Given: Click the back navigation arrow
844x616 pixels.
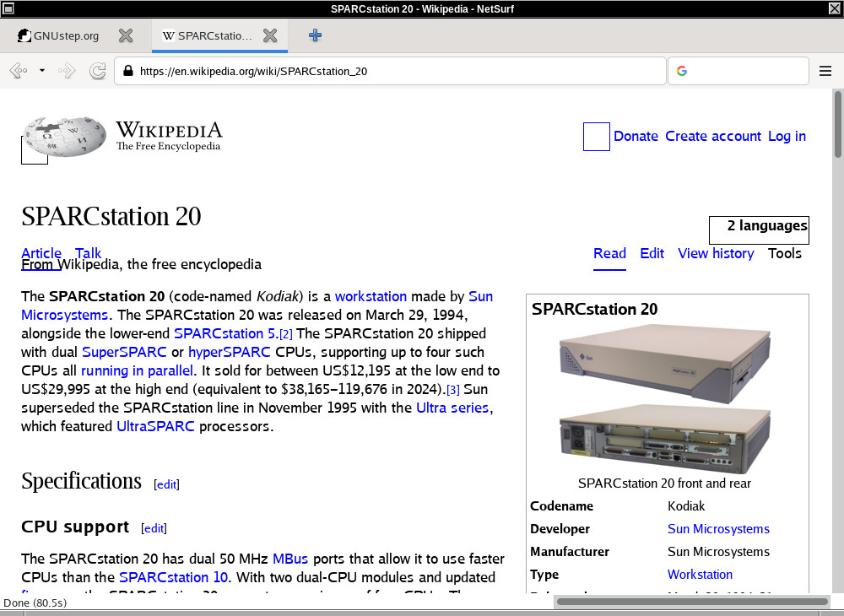Looking at the screenshot, I should point(18,71).
